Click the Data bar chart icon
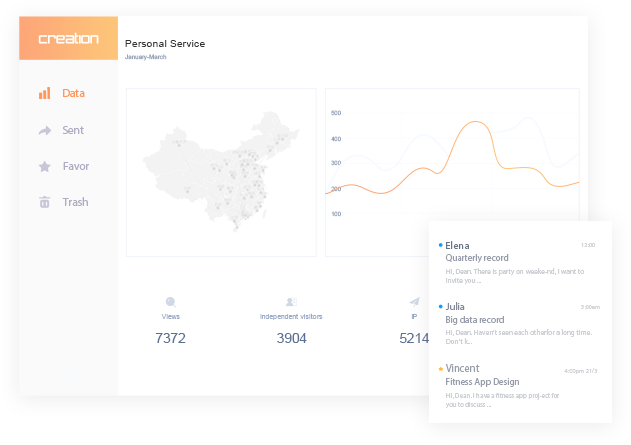Viewport: 631px width, 445px height. click(x=44, y=93)
